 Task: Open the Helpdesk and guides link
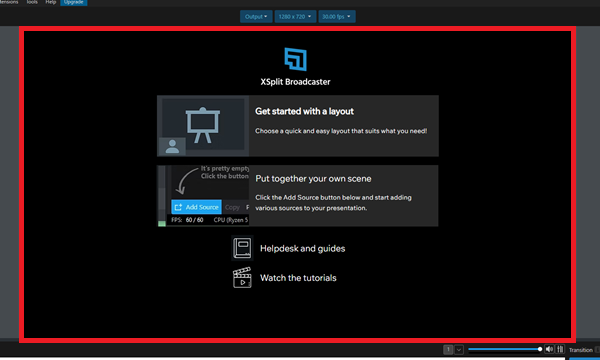click(302, 249)
